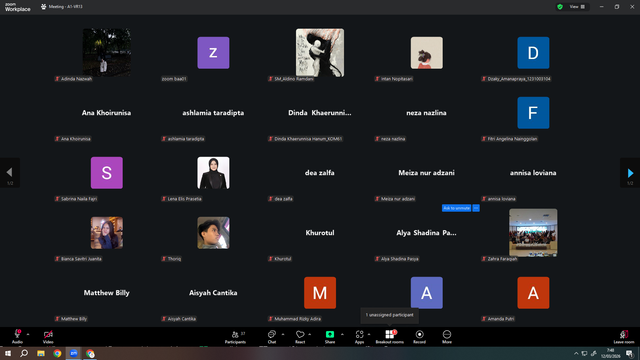Click the green Share screen button
The image size is (640, 360).
pyautogui.click(x=330, y=337)
